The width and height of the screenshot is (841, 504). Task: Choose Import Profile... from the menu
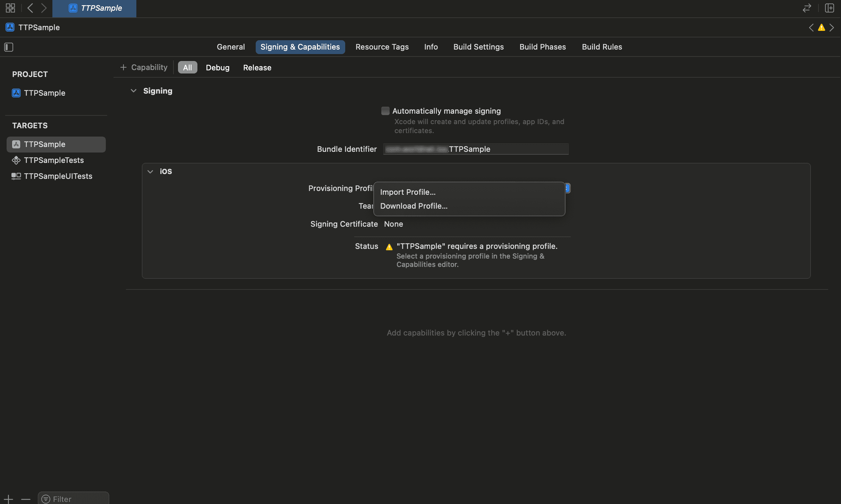[x=408, y=192]
